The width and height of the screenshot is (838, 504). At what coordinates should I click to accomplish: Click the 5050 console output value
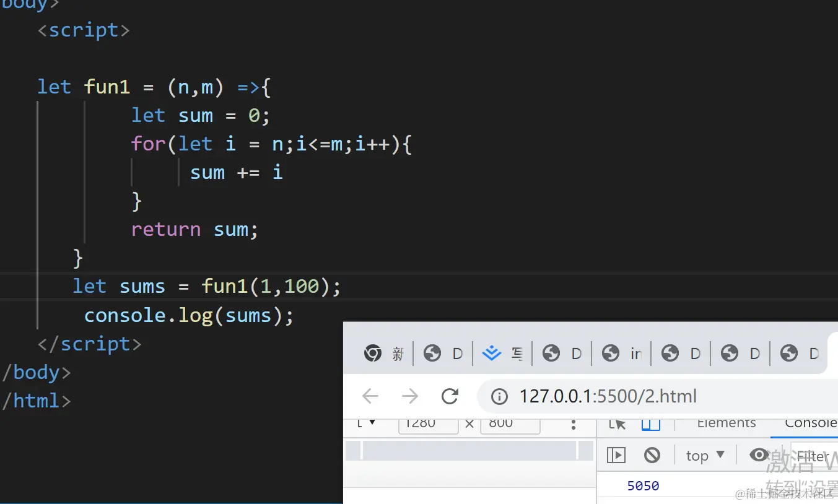click(x=643, y=486)
